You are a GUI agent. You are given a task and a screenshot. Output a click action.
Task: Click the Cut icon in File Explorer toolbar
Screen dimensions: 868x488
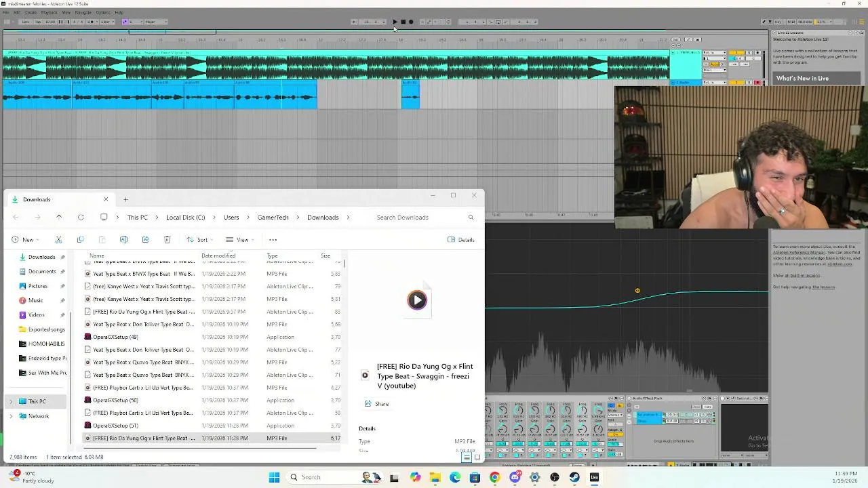click(x=58, y=239)
